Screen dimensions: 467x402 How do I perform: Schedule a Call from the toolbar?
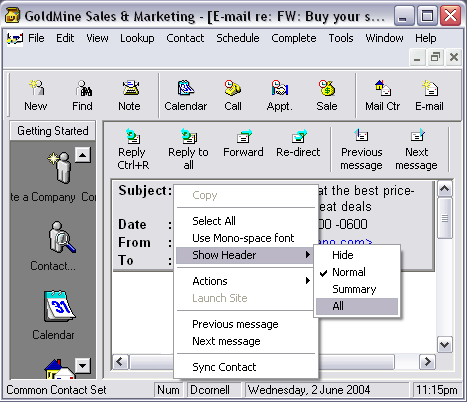(233, 95)
